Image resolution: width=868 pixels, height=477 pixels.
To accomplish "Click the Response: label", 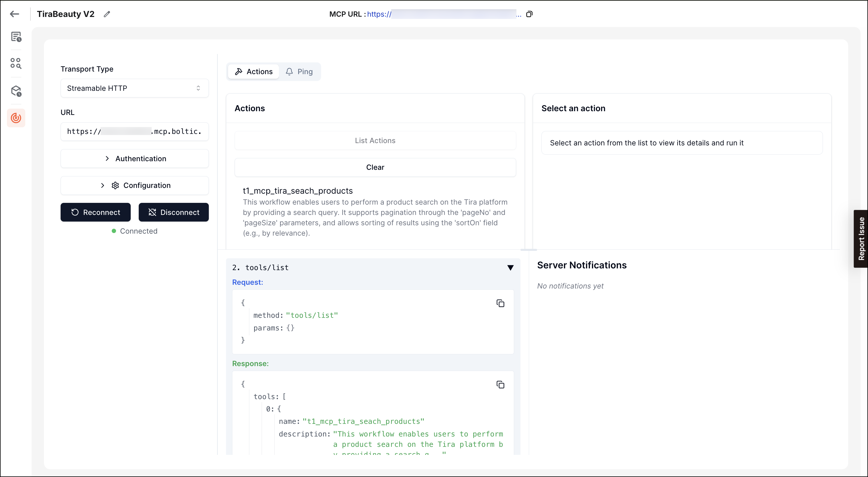I will [250, 363].
